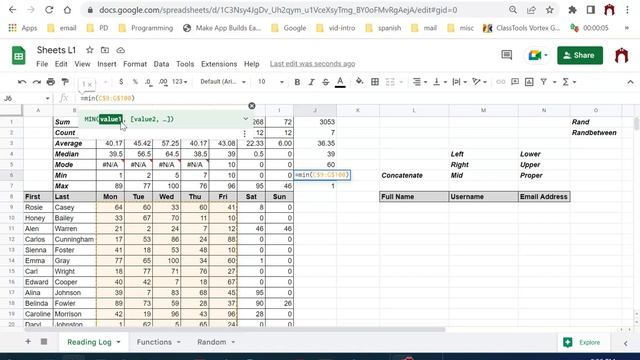Click the Explore button
Image resolution: width=640 pixels, height=360 pixels.
tap(584, 342)
